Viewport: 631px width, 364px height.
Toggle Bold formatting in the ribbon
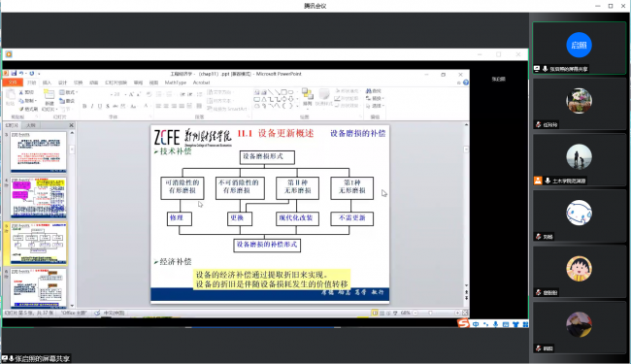tap(84, 106)
